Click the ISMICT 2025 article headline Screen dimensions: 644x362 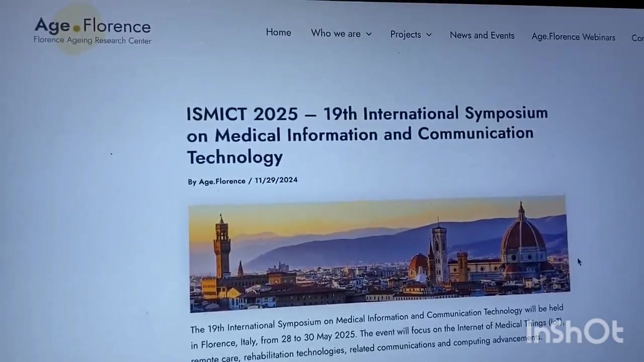(x=367, y=134)
